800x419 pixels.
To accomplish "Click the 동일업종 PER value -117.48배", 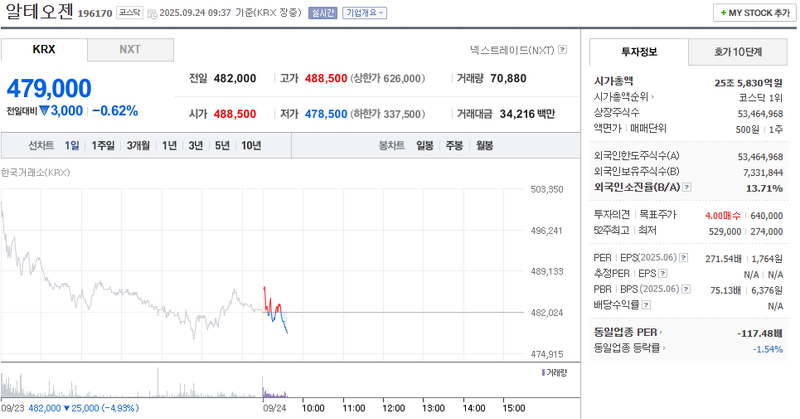I will point(760,333).
